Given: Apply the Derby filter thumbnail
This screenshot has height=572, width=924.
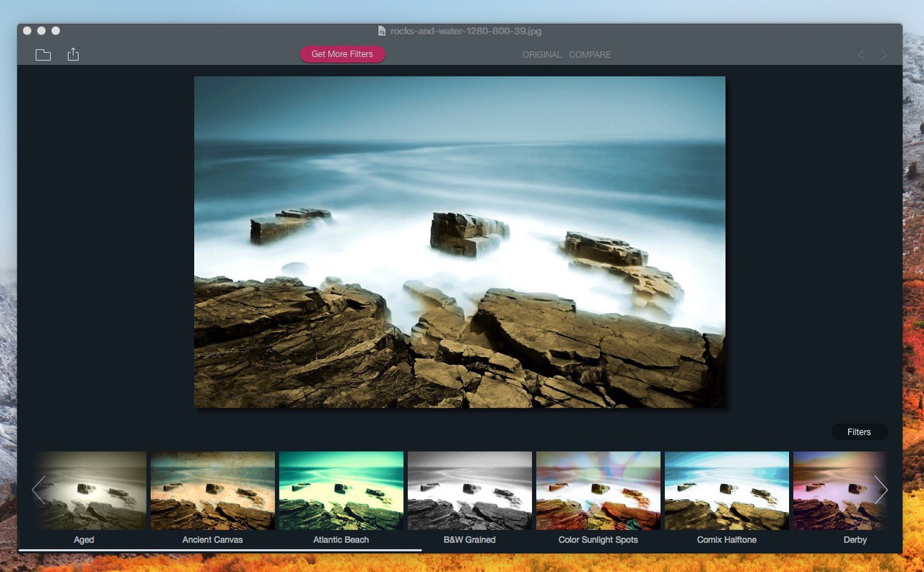Looking at the screenshot, I should click(837, 490).
